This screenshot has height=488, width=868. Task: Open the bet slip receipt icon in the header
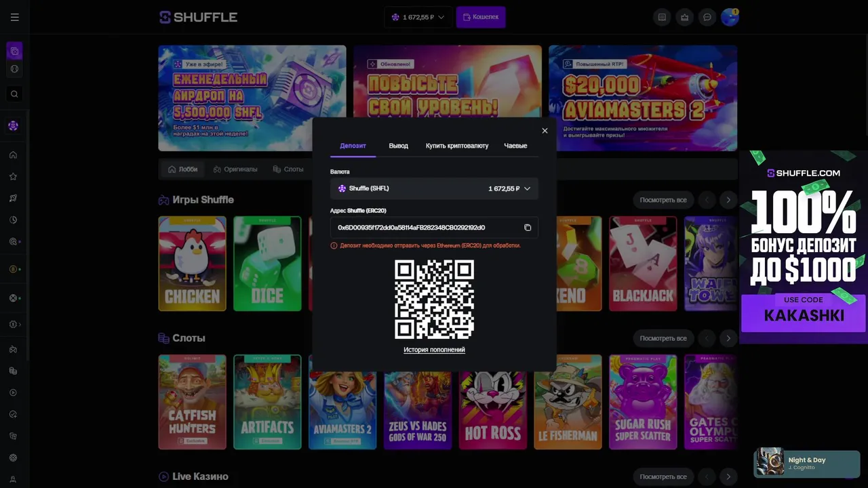click(662, 17)
